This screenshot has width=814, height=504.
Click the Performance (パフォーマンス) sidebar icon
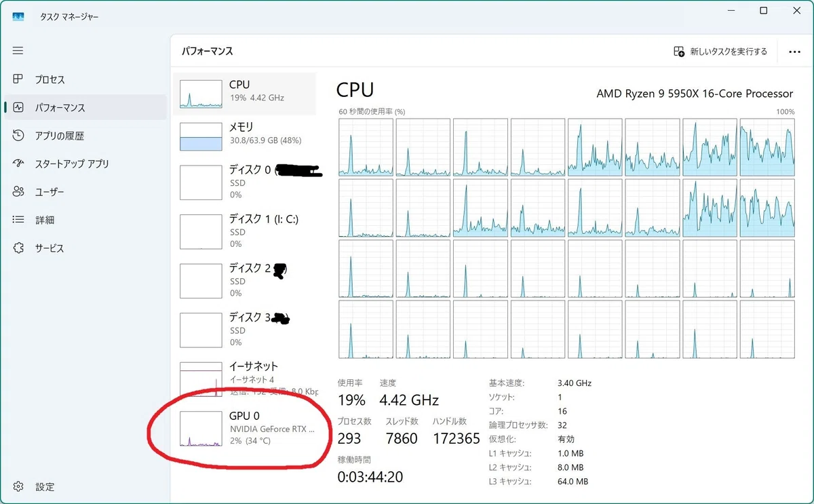tap(18, 107)
